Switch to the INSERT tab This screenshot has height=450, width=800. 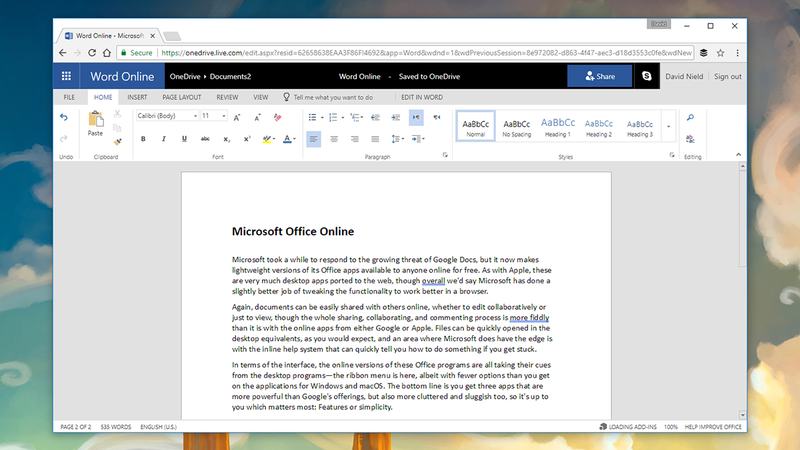(137, 97)
